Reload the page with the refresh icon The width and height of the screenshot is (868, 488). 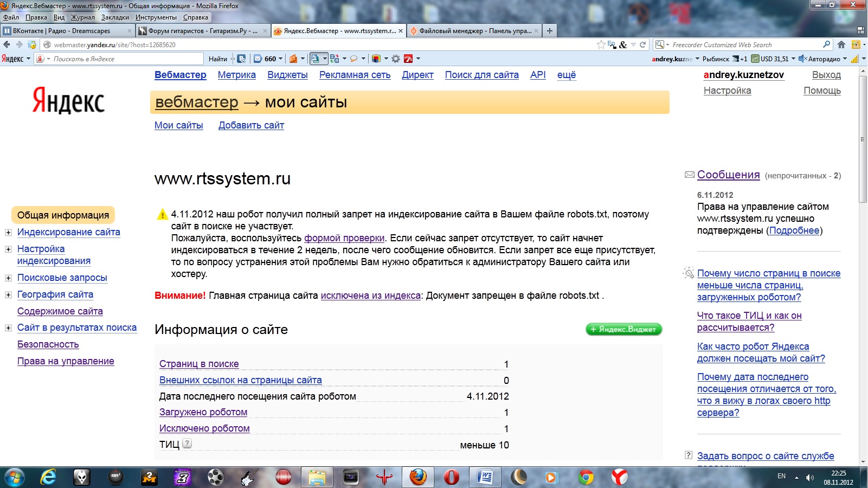[x=643, y=44]
